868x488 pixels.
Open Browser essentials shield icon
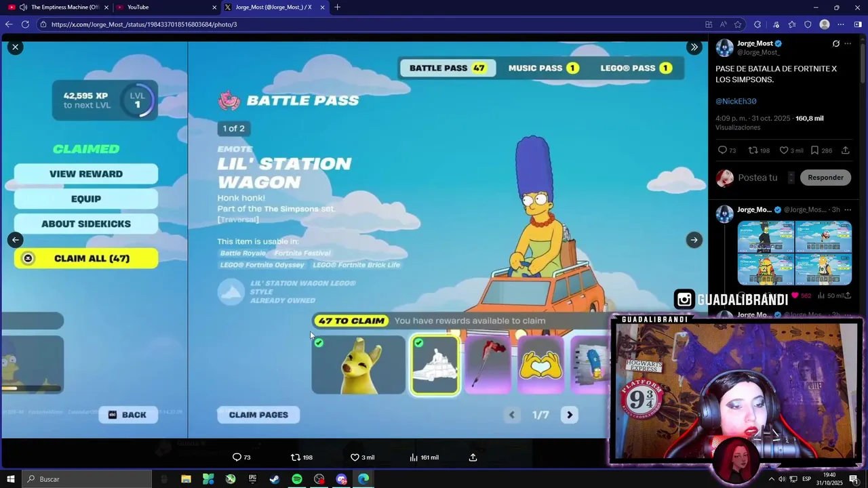[x=808, y=24]
